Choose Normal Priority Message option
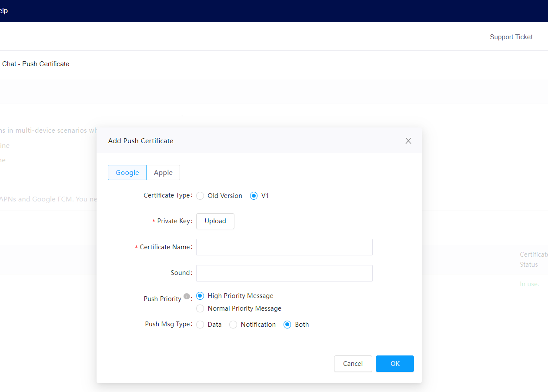The height and width of the screenshot is (392, 548). tap(200, 308)
